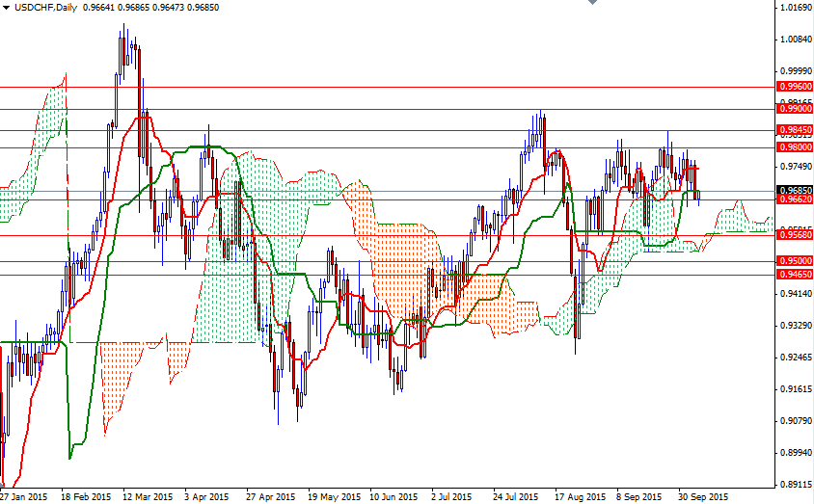The height and width of the screenshot is (504, 814).
Task: Click the triangle icon before USDCHF,Daily
Action: [7, 8]
